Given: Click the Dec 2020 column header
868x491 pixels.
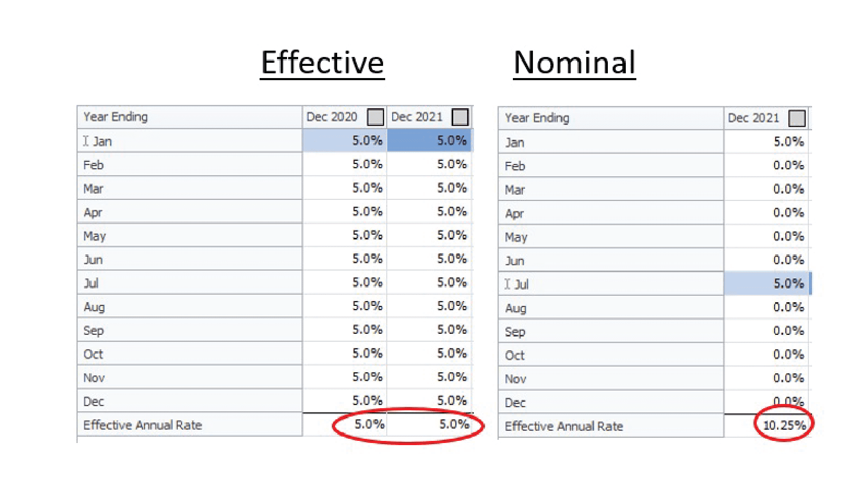Looking at the screenshot, I should click(332, 117).
